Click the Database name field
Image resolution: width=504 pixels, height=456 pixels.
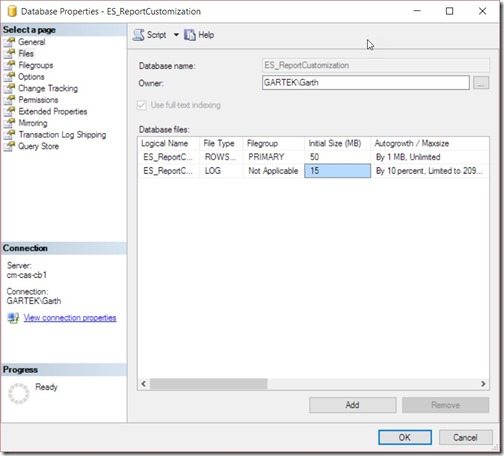(376, 65)
